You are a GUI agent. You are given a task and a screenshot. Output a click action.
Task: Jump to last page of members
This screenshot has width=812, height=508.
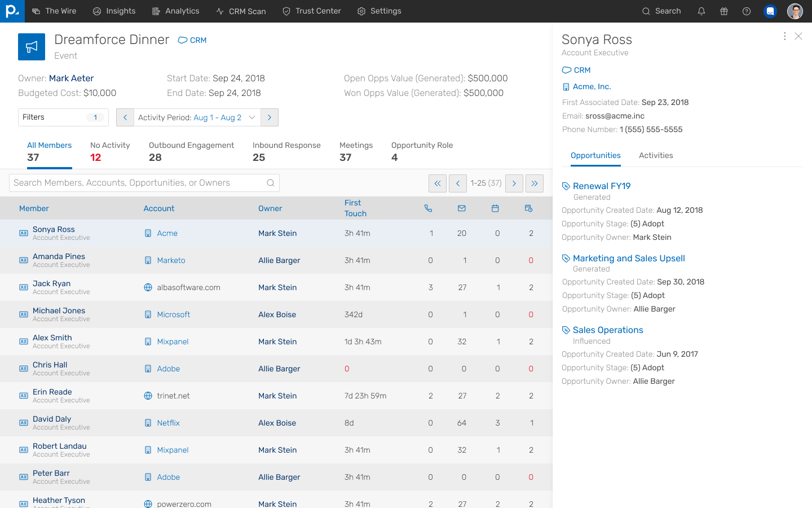[x=535, y=183]
